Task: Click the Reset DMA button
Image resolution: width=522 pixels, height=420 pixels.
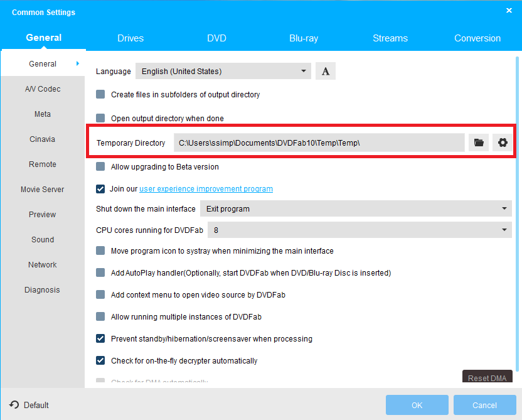Action: pyautogui.click(x=487, y=377)
